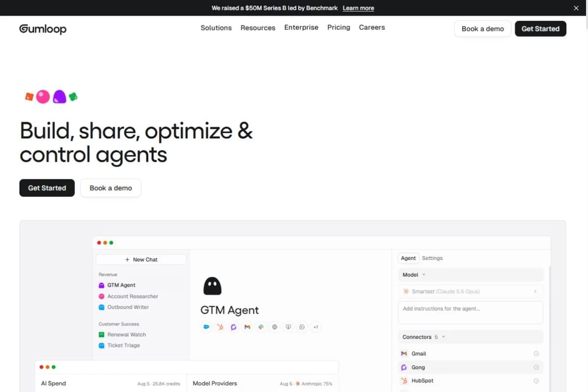The image size is (588, 392).
Task: Click Book a demo in header
Action: (483, 28)
